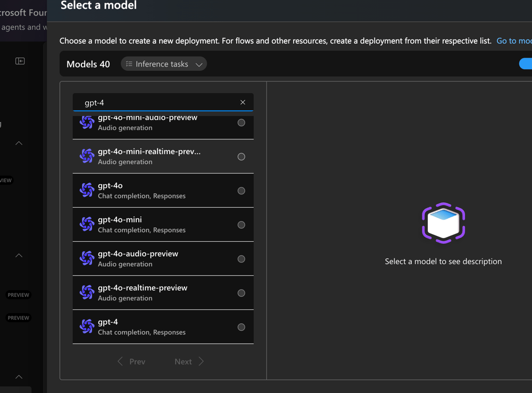Click the gpt-4o-realtime-preview model icon
This screenshot has width=532, height=393.
87,292
